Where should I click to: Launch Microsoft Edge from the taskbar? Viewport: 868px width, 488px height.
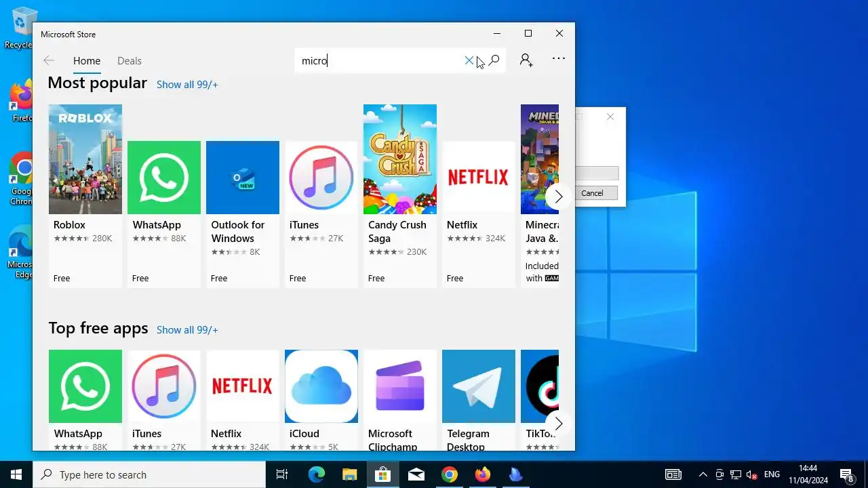tap(317, 474)
